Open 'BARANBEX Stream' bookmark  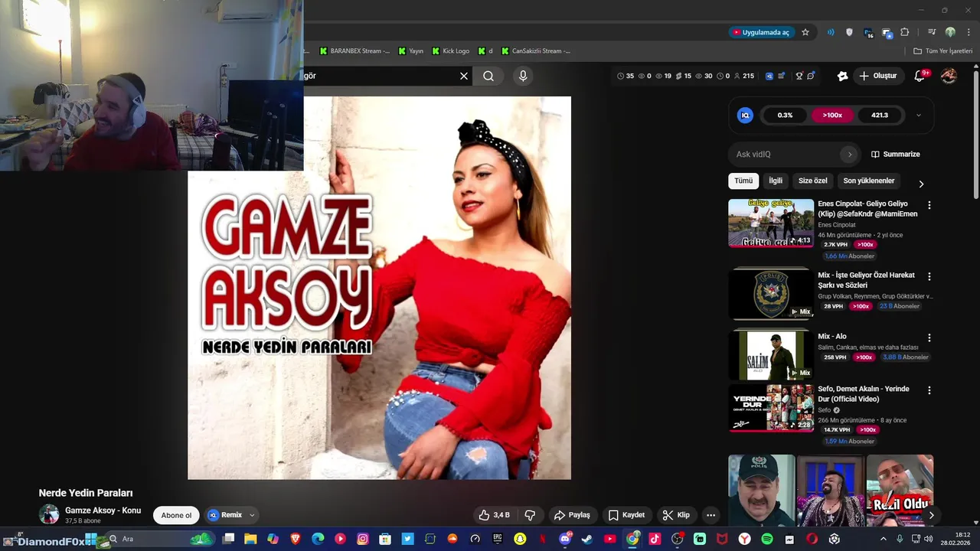(x=354, y=51)
